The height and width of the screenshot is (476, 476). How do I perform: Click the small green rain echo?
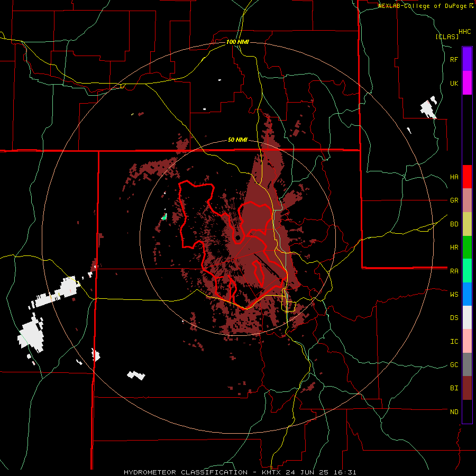tap(164, 217)
